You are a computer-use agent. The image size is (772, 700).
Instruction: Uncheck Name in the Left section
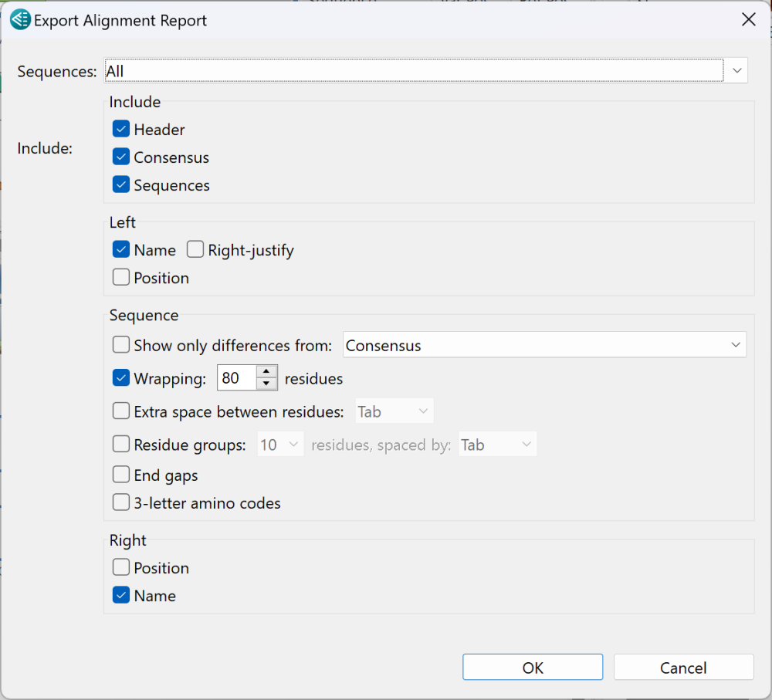120,249
